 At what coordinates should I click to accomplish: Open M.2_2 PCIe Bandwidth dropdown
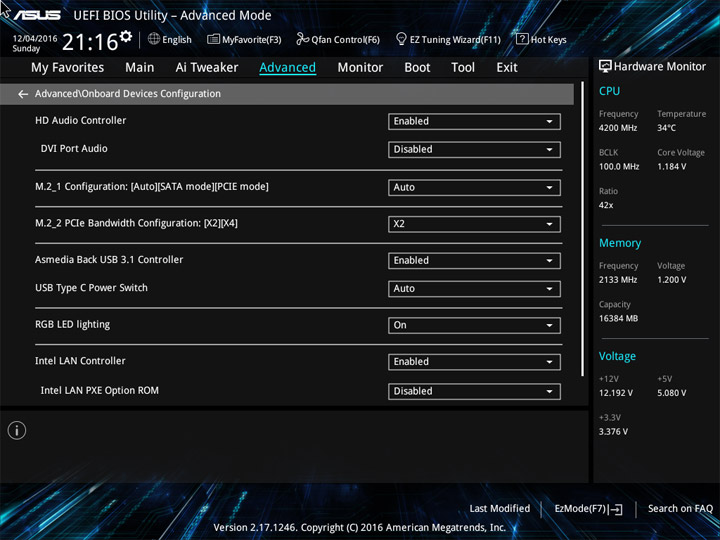point(474,224)
